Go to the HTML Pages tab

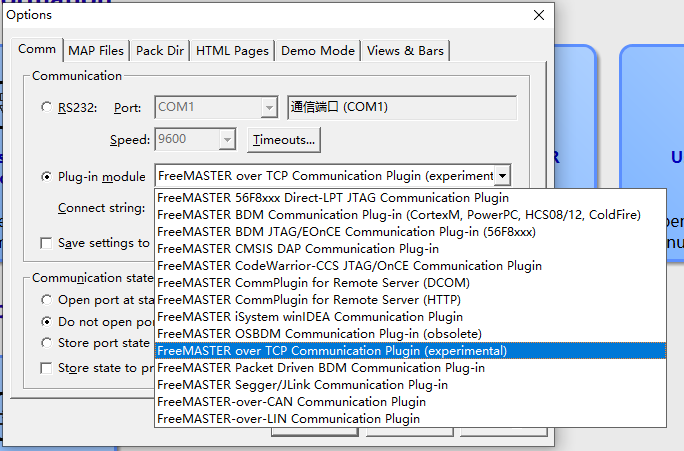[x=232, y=51]
